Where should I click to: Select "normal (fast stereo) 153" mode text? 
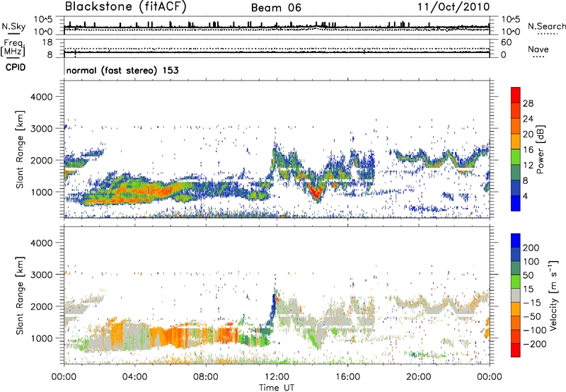pyautogui.click(x=122, y=70)
